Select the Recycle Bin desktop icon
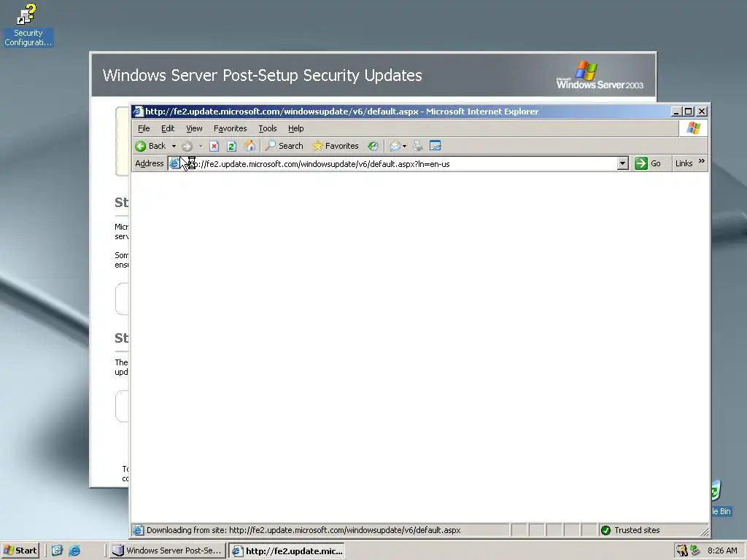The width and height of the screenshot is (747, 560). (721, 498)
